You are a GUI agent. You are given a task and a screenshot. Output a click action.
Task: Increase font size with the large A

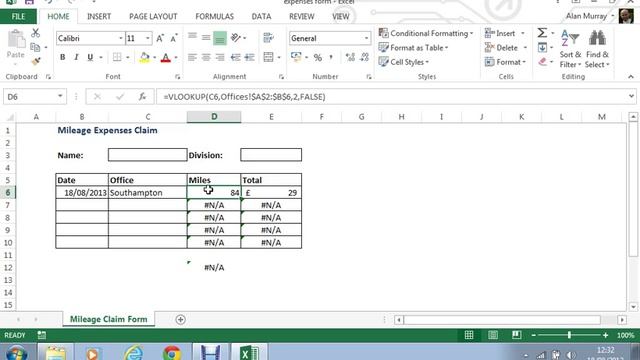click(x=160, y=38)
